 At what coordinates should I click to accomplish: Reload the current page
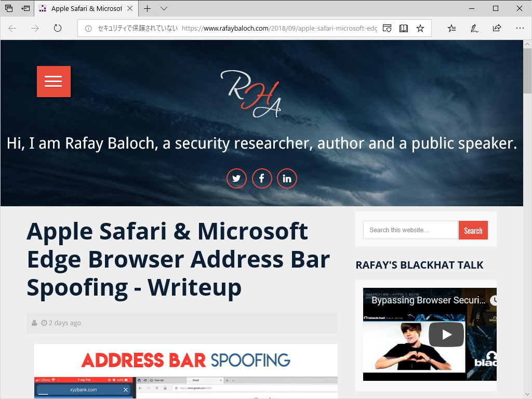click(x=57, y=29)
